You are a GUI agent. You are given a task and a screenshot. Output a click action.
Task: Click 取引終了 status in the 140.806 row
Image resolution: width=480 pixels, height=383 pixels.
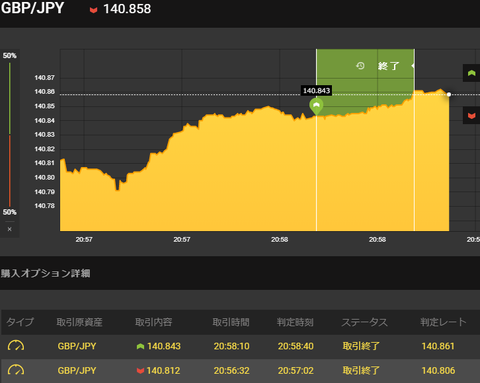(x=361, y=370)
